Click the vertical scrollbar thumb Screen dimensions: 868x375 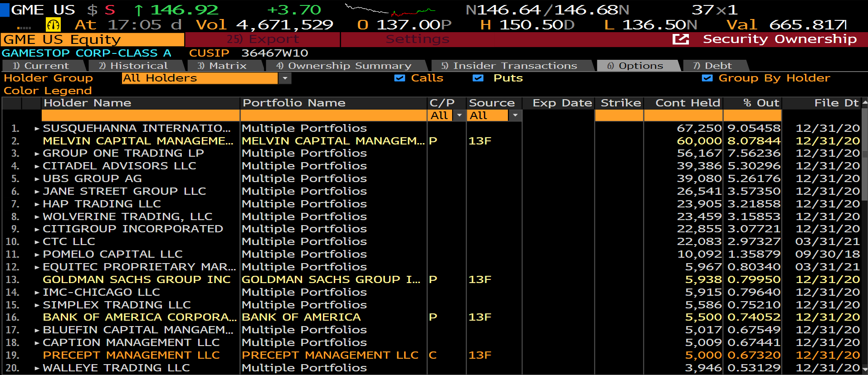coord(864,154)
